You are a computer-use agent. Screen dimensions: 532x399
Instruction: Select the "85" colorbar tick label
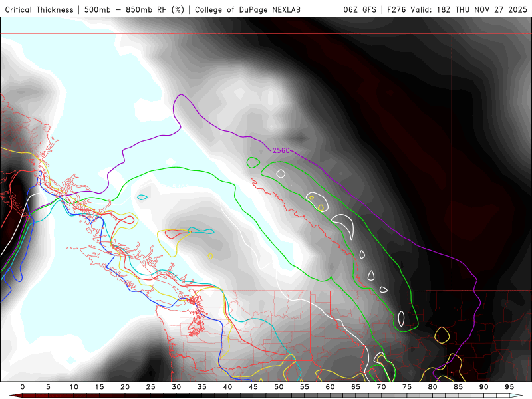pos(458,387)
